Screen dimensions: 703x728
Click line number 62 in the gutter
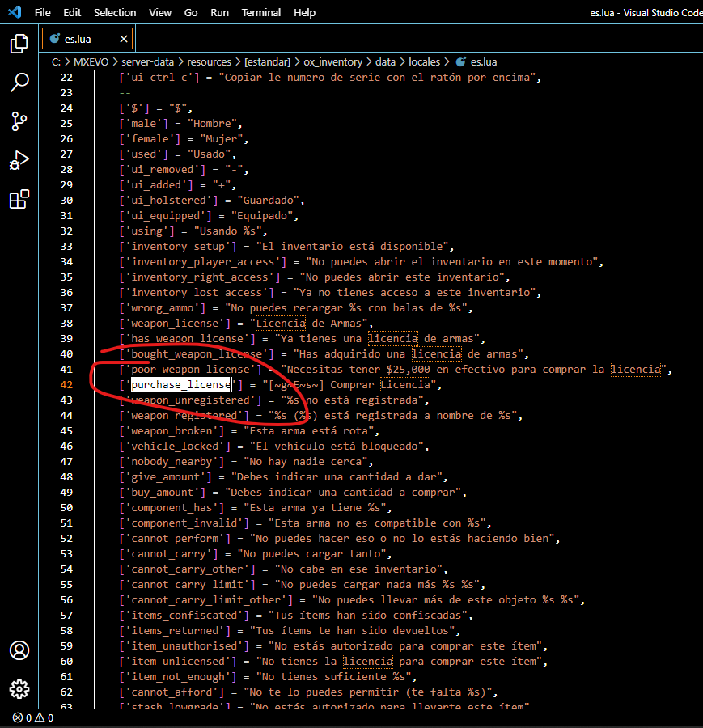tap(66, 692)
